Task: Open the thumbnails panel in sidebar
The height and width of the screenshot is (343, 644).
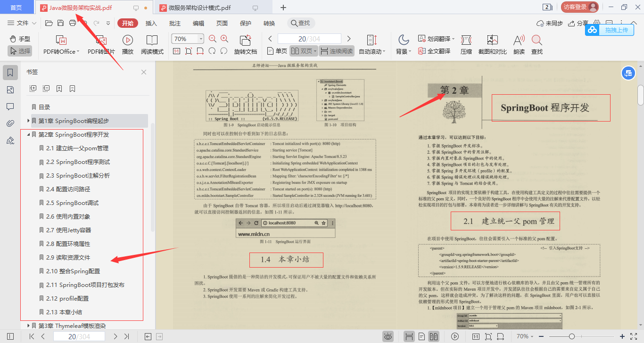Action: [x=10, y=90]
